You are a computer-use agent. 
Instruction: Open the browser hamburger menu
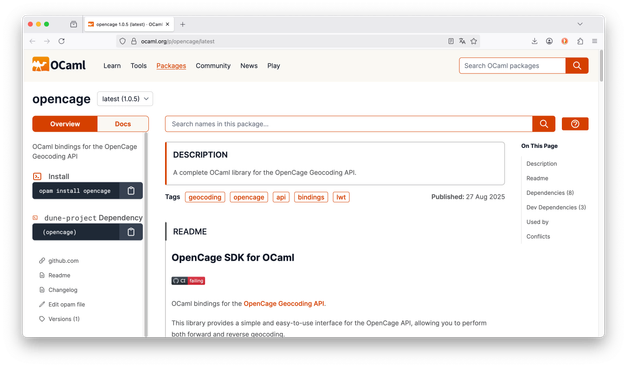click(595, 41)
